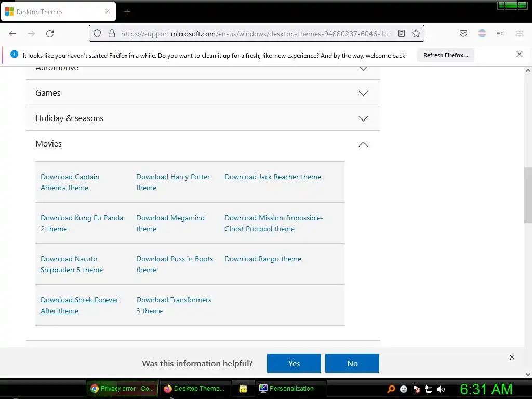532x399 pixels.
Task: Save page with the Pocket icon
Action: pyautogui.click(x=463, y=33)
